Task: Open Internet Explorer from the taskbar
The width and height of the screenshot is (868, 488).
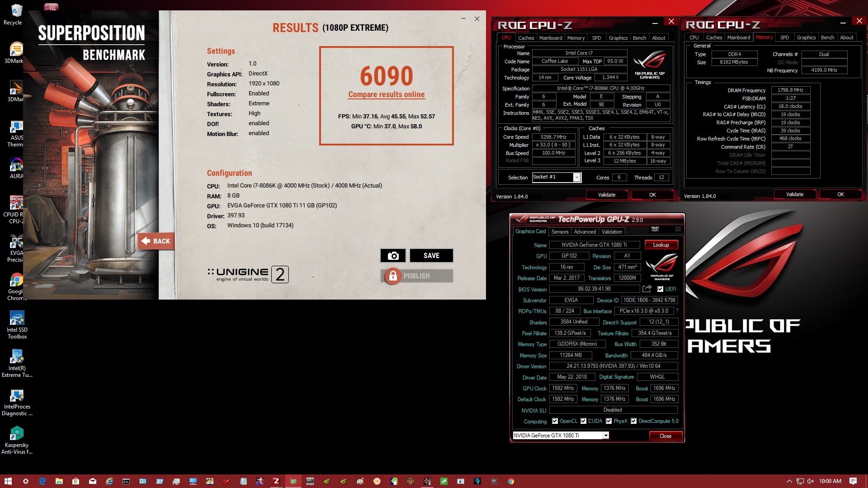Action: pos(109,481)
